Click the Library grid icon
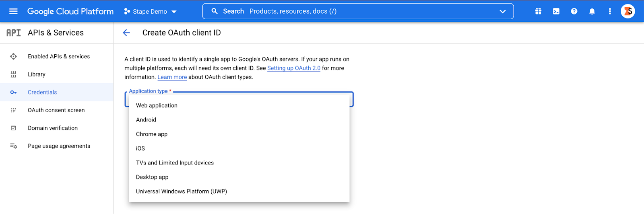Image resolution: width=644 pixels, height=214 pixels. [13, 74]
